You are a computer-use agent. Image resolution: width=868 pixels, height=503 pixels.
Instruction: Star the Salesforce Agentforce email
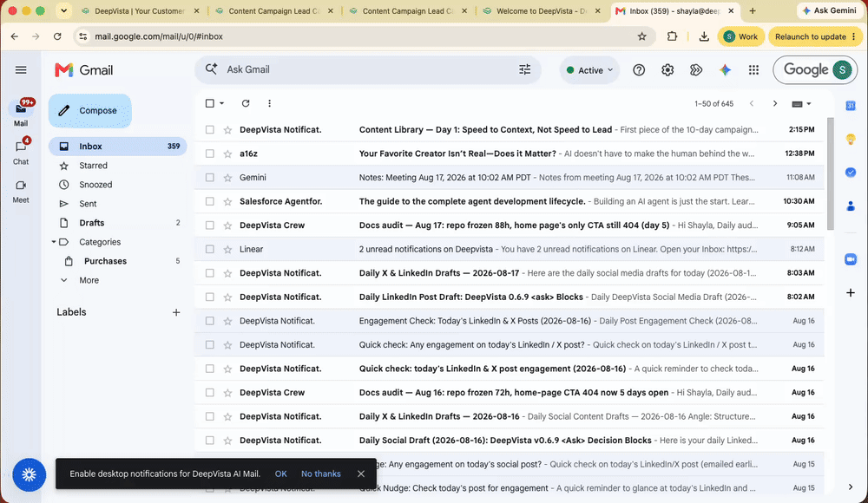point(227,201)
